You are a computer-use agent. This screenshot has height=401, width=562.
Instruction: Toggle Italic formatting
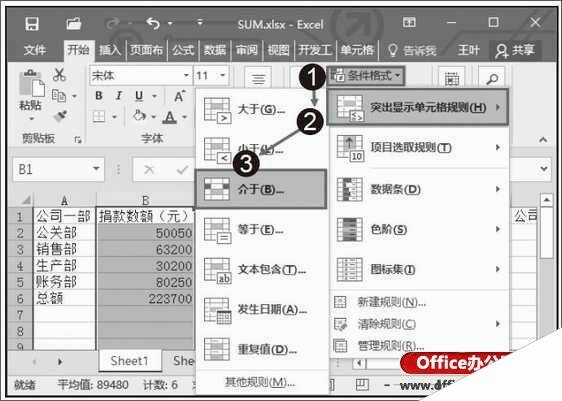tap(119, 96)
